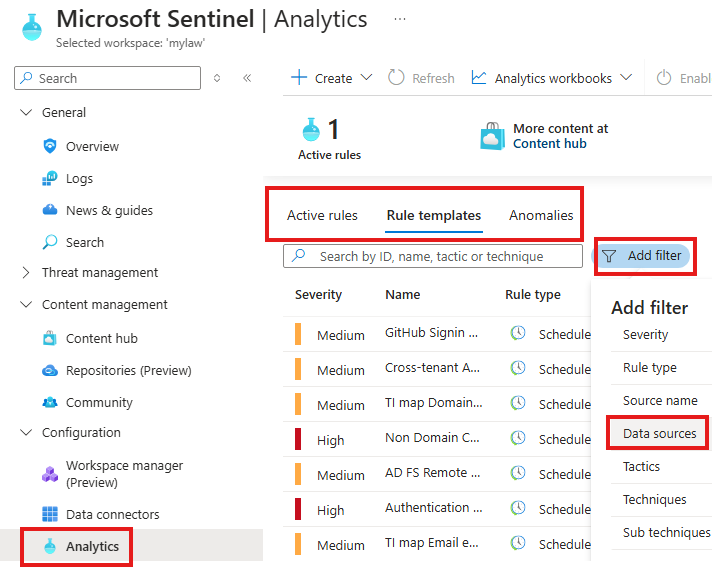
Task: Click the Content hub bag icon
Action: (50, 338)
